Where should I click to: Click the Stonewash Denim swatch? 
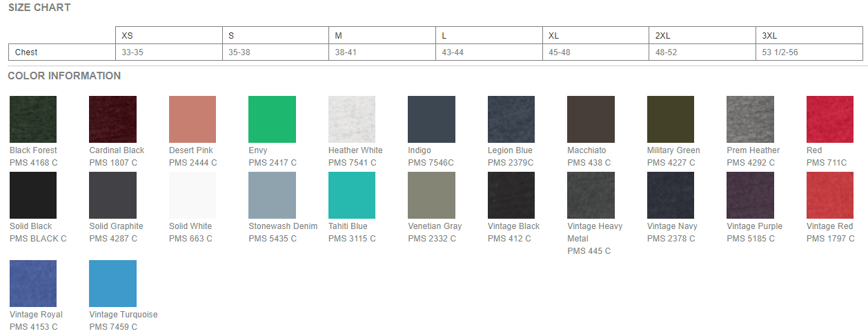tap(272, 195)
